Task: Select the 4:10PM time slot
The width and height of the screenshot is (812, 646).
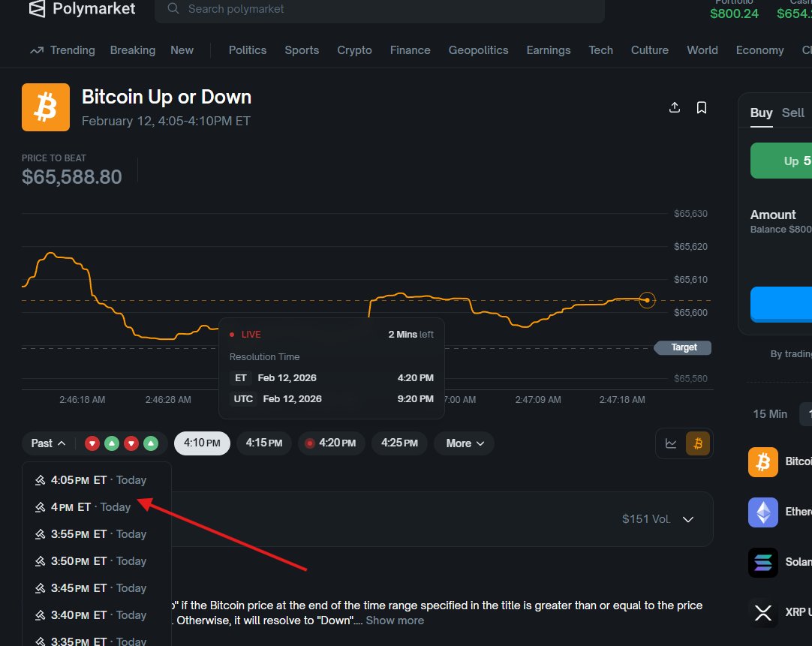Action: [202, 443]
